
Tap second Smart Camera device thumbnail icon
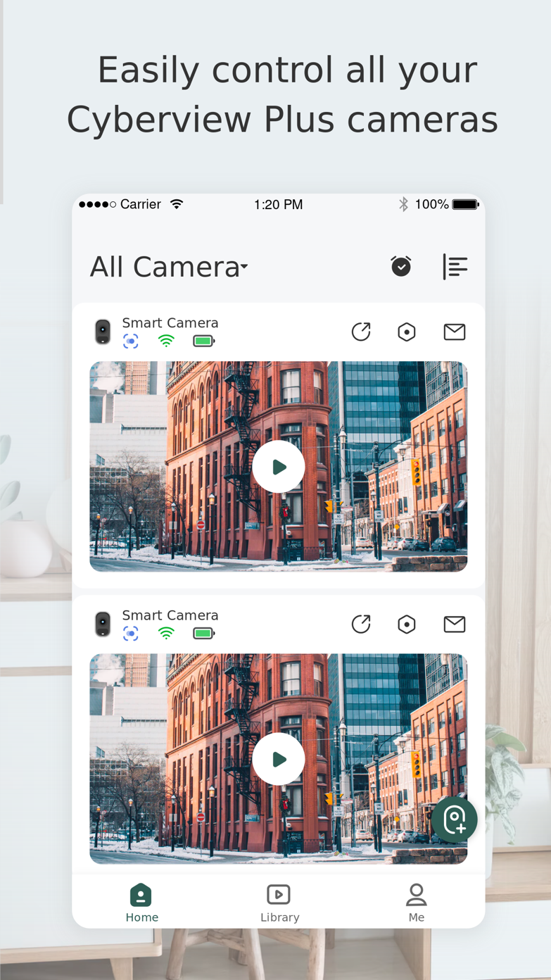[x=103, y=624]
